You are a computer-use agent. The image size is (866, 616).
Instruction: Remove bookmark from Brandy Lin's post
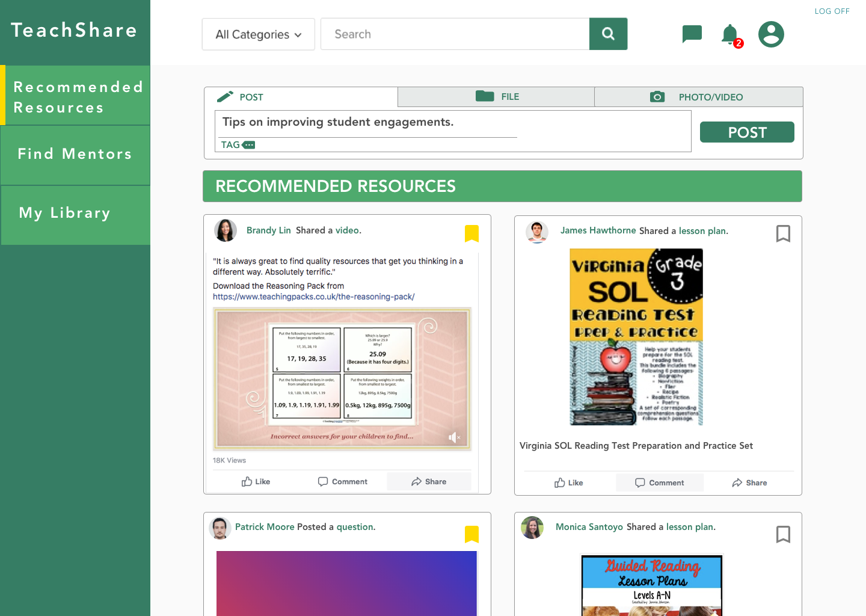tap(471, 233)
